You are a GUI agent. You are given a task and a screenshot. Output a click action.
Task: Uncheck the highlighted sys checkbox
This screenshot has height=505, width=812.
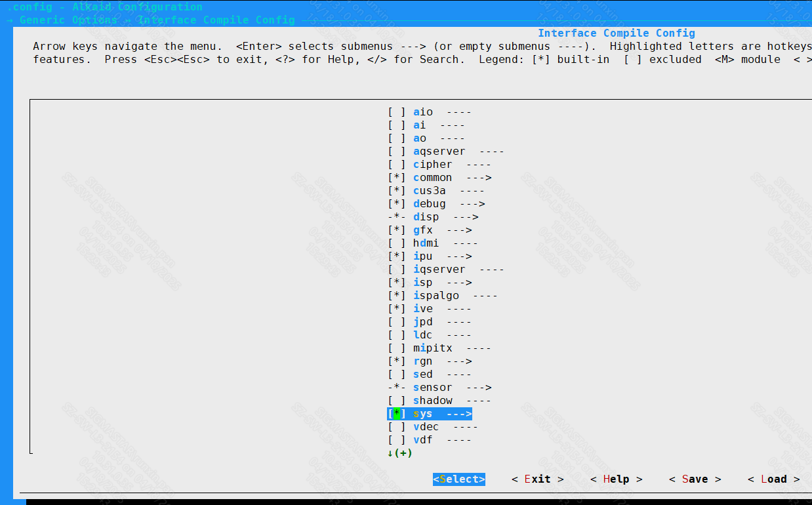396,414
